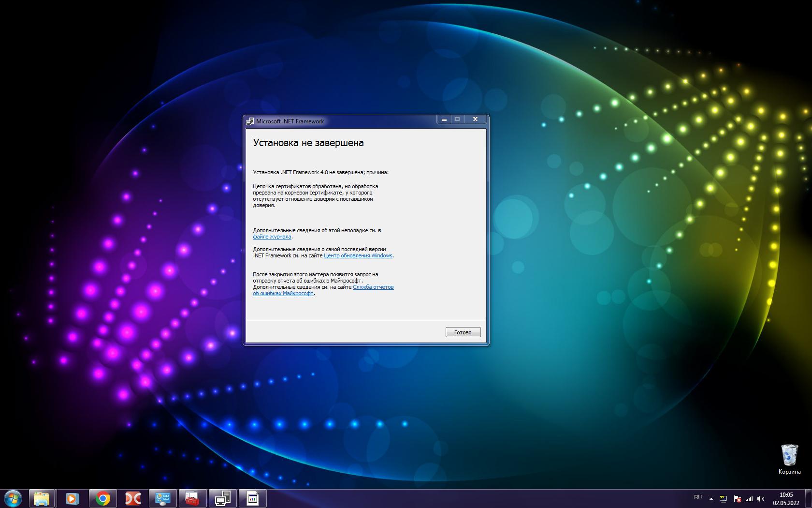Click the Show desktop strip

[808, 499]
